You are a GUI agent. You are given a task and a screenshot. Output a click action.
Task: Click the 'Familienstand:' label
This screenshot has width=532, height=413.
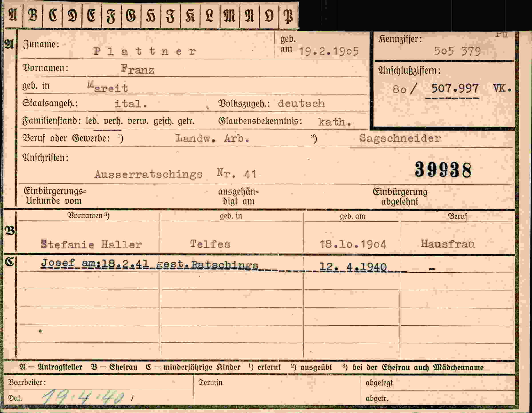pos(52,121)
